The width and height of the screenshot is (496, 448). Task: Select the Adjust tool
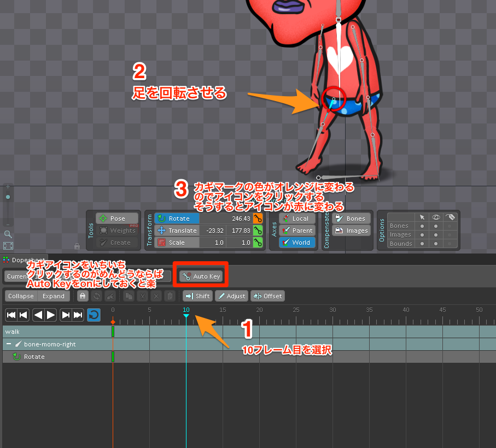tap(231, 296)
